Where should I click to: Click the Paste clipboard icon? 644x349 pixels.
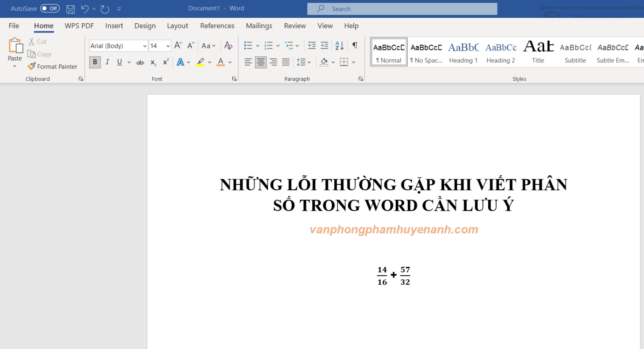pyautogui.click(x=15, y=46)
